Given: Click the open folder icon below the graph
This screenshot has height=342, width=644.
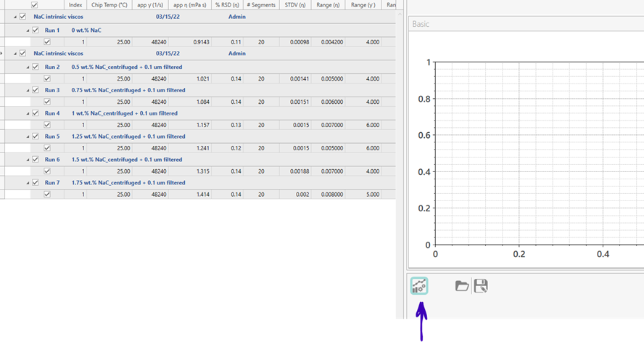Looking at the screenshot, I should [x=461, y=286].
